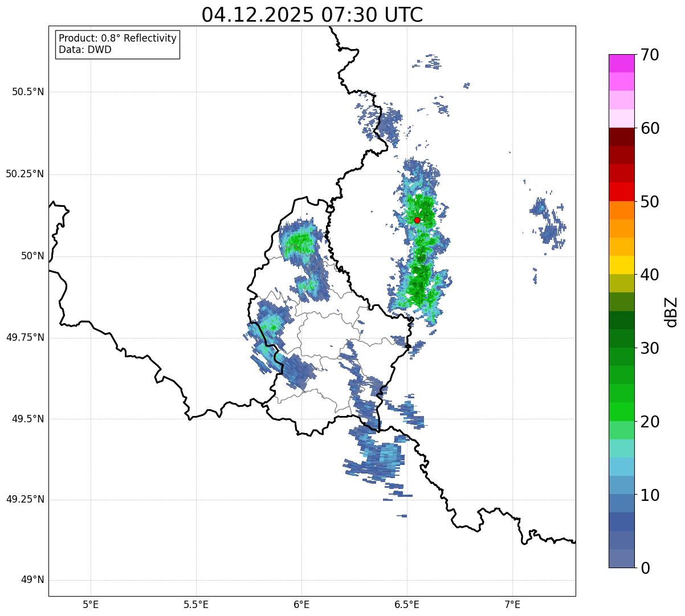685x616 pixels.
Task: Click the colorbar tick label 40
Action: coord(650,275)
